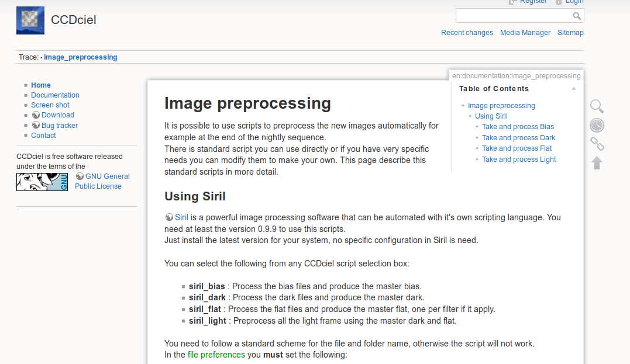Click the CCDciel logo image
This screenshot has width=630, height=364.
point(30,20)
